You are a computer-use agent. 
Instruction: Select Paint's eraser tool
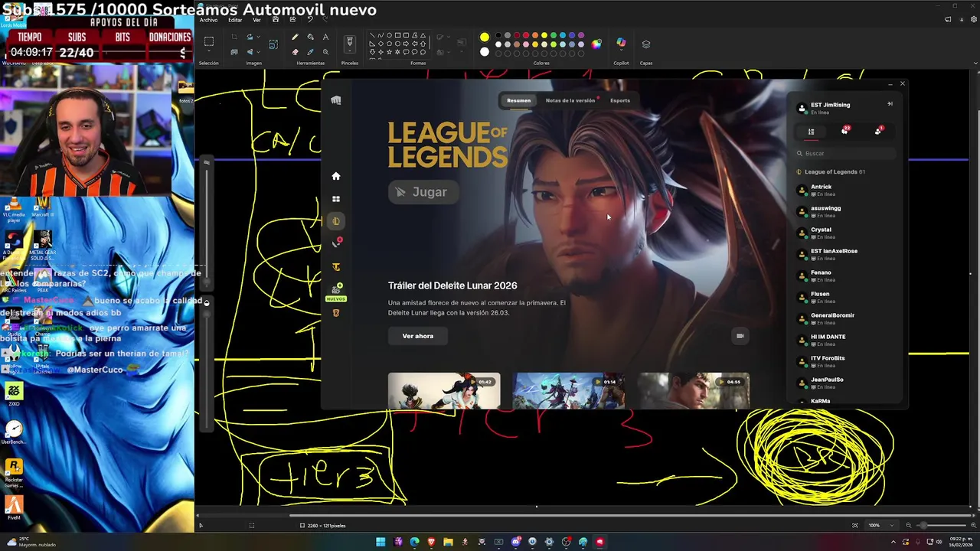[295, 52]
